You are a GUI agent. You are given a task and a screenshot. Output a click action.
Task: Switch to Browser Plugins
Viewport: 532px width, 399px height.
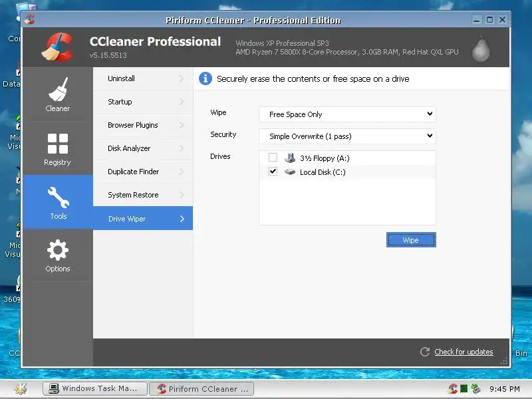coord(143,125)
